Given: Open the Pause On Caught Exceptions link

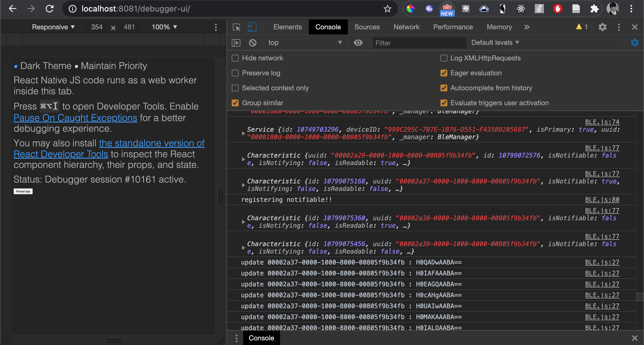Looking at the screenshot, I should (75, 118).
